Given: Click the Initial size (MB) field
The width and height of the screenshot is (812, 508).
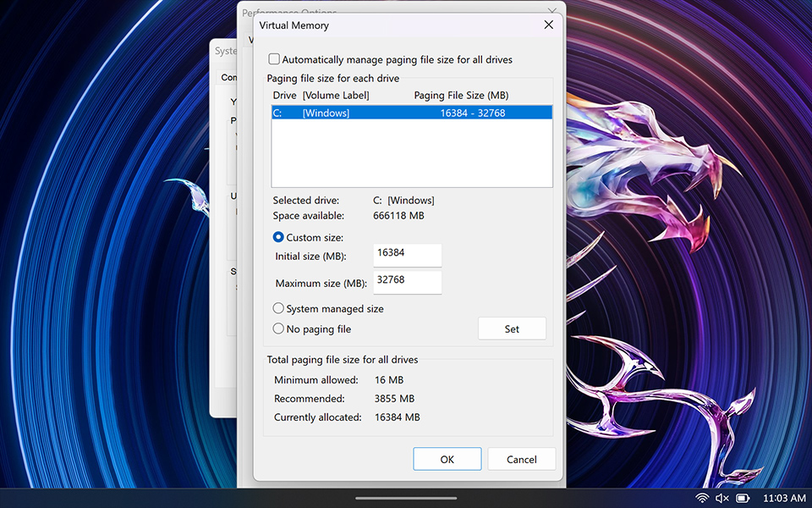Looking at the screenshot, I should 407,255.
